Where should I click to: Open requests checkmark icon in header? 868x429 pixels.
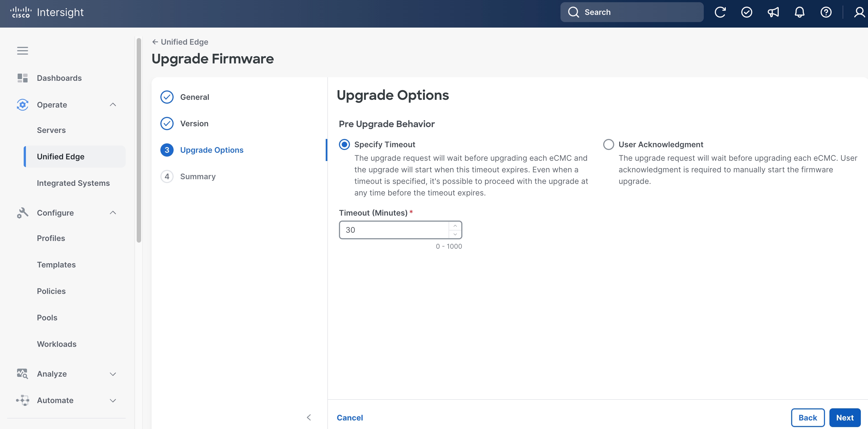point(746,12)
